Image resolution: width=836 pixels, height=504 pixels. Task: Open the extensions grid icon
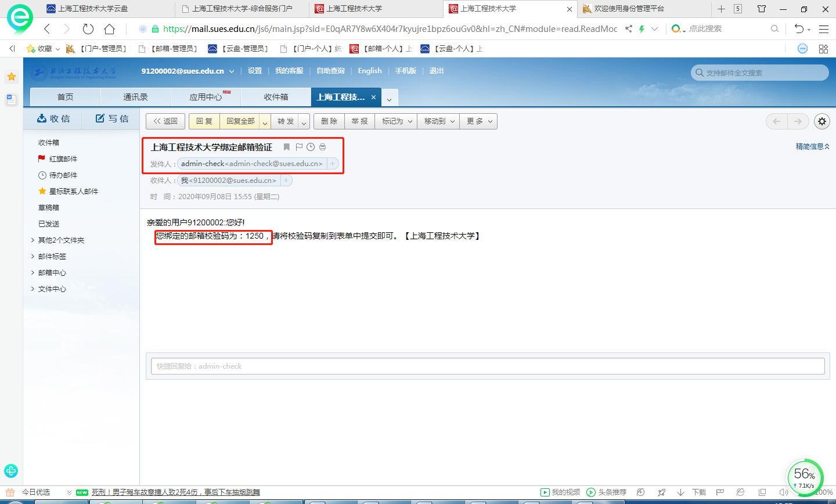coord(823,49)
